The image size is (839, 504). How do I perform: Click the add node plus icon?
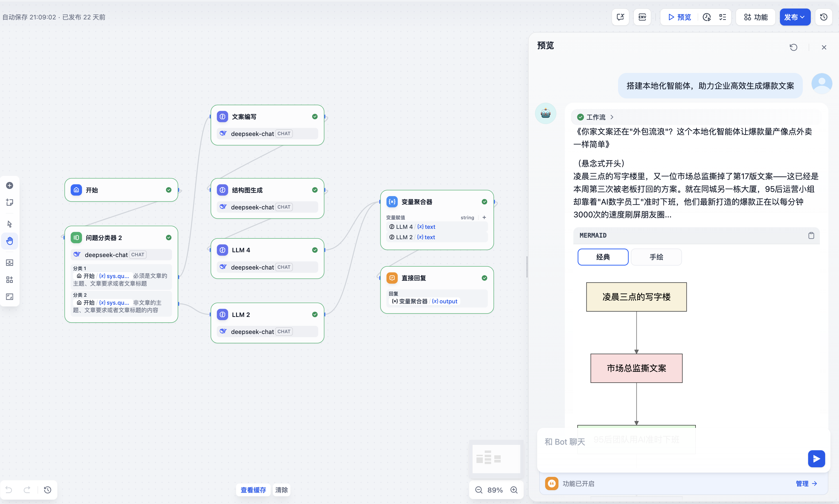[10, 185]
